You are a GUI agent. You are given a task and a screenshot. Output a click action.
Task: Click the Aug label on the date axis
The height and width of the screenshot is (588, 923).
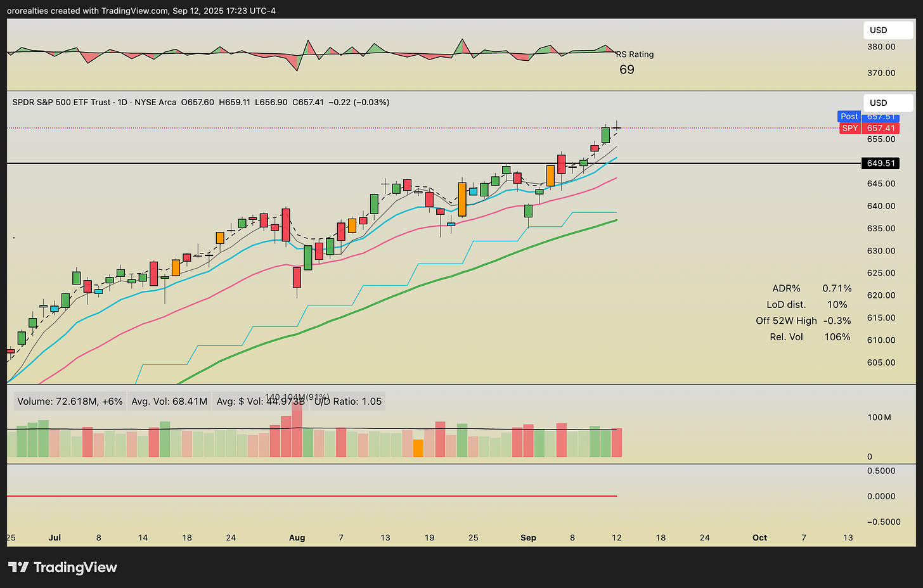click(297, 537)
